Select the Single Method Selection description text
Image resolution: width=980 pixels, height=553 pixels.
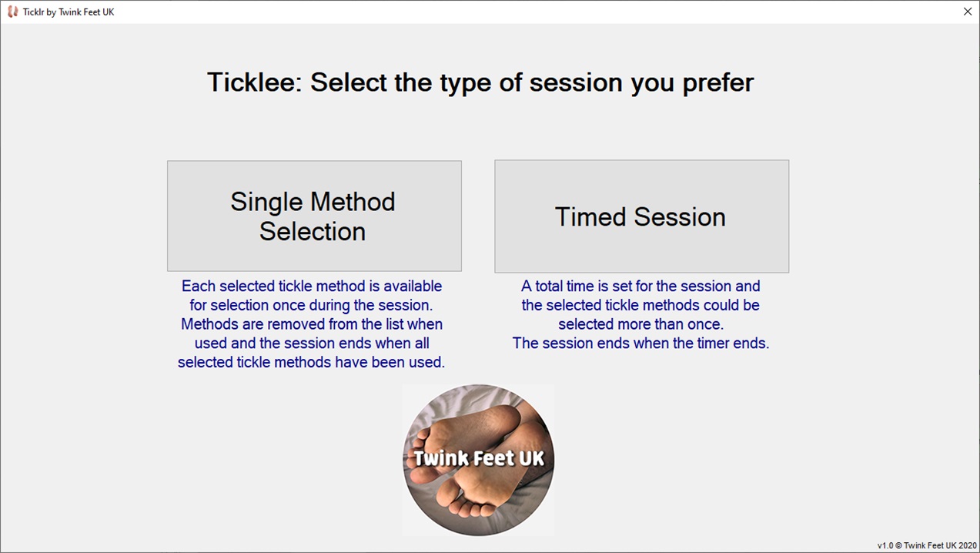(312, 323)
